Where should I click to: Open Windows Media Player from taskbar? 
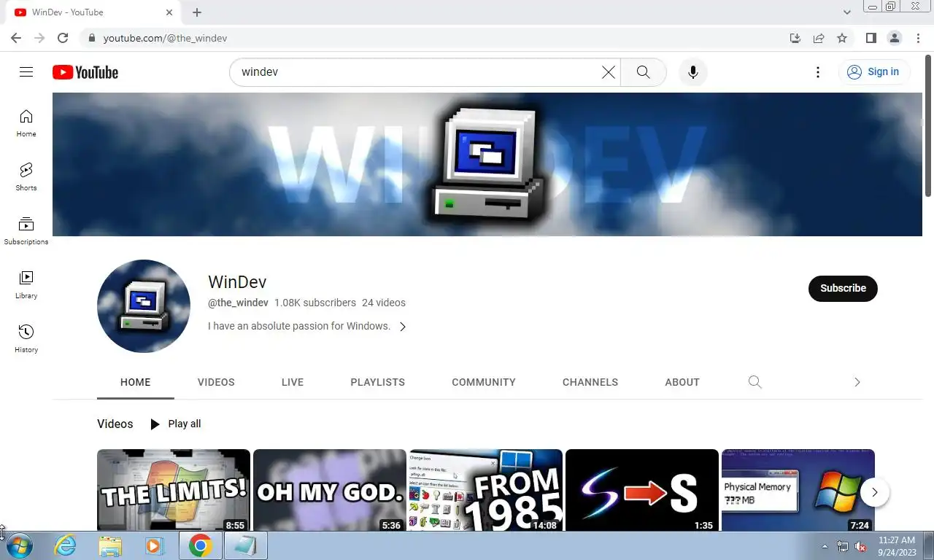155,545
